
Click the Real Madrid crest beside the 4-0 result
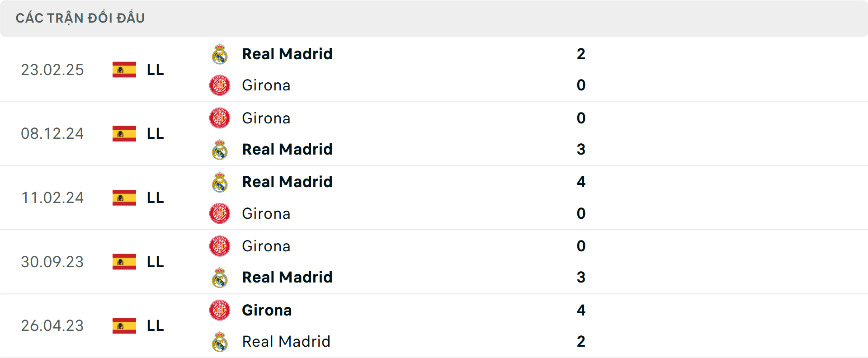(x=220, y=182)
